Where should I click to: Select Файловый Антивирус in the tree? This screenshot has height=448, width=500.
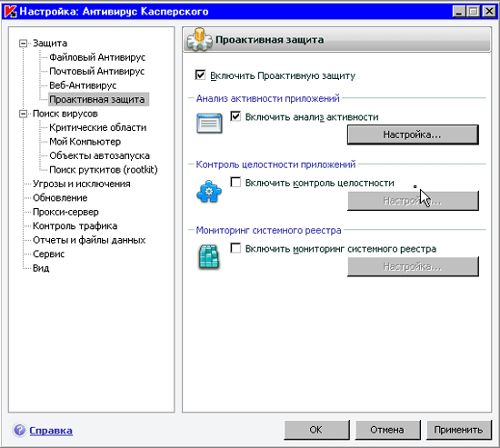click(x=97, y=57)
